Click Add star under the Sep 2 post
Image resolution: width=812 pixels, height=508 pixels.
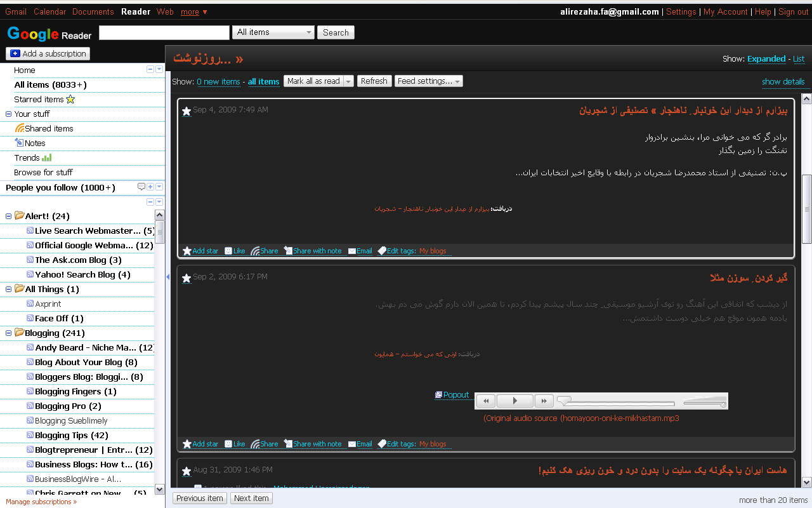tap(200, 444)
